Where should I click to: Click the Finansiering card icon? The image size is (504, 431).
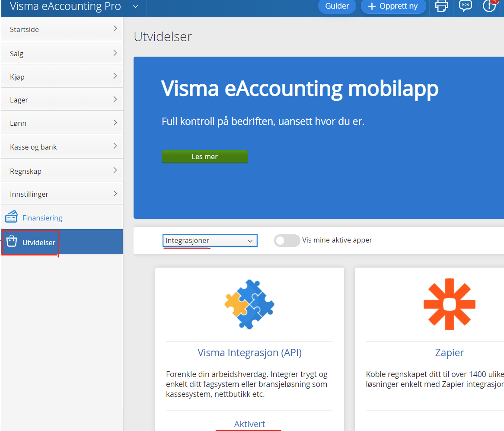click(12, 217)
